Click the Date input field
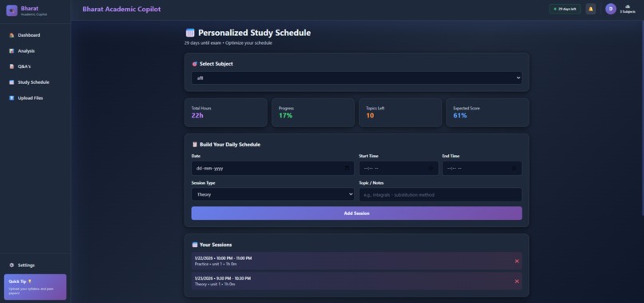The image size is (644, 303). point(272,168)
